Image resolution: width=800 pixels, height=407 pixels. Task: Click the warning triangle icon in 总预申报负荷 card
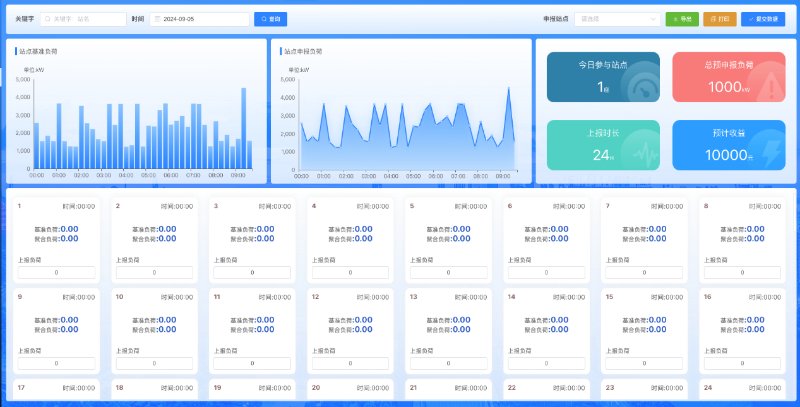point(765,86)
